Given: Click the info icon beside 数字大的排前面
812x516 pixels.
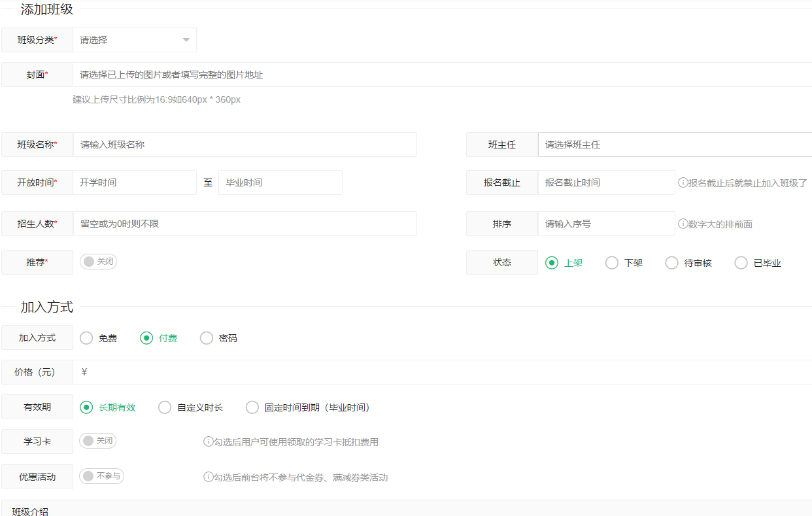Looking at the screenshot, I should pyautogui.click(x=683, y=224).
